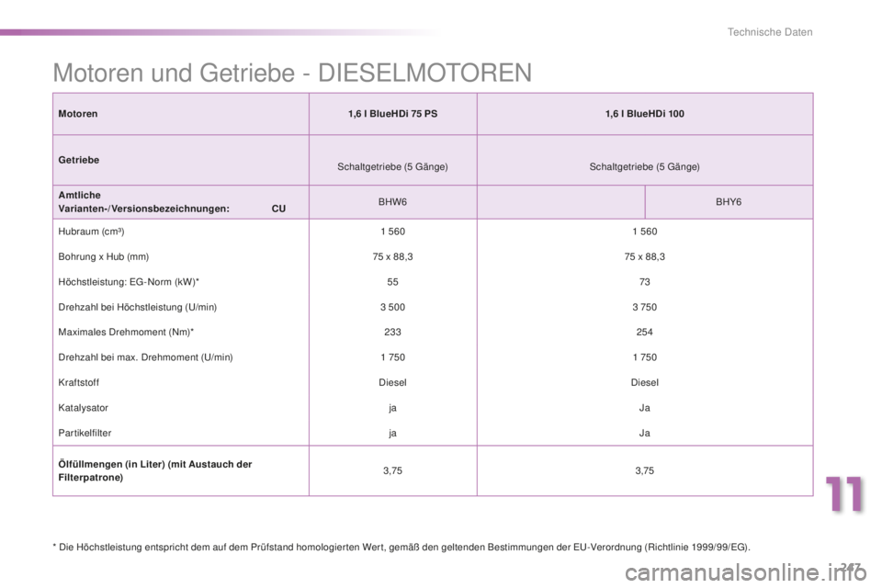Click capitalized 'Ja' in the Partikelfilter row

pos(645,434)
